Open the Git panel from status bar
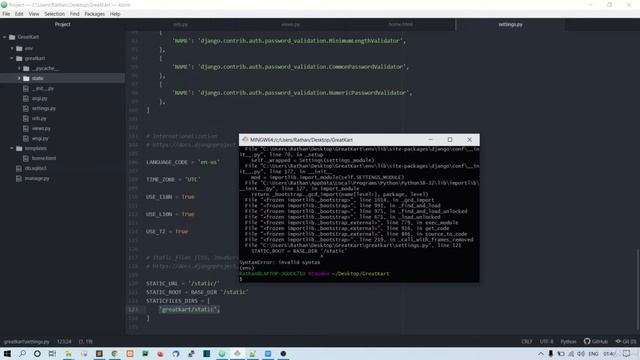The height and width of the screenshot is (360, 640). 626,342
